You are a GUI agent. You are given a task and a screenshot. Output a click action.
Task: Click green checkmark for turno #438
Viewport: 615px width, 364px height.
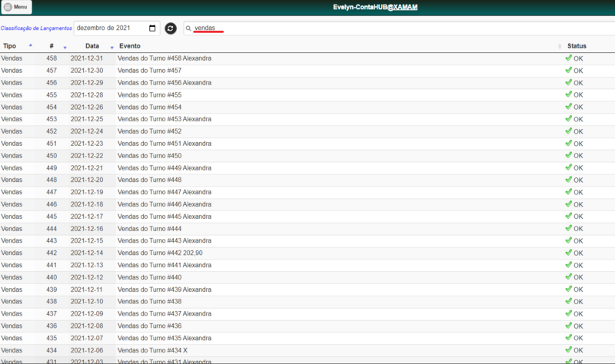[x=569, y=301]
